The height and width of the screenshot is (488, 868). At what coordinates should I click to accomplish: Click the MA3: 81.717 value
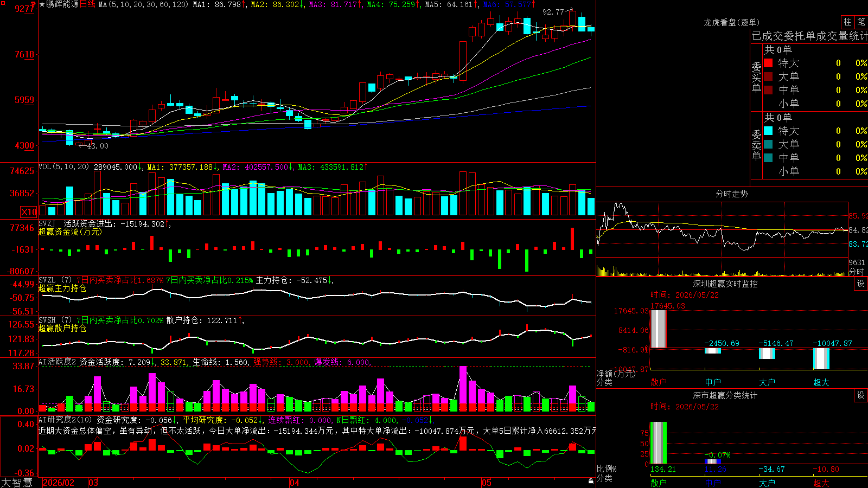335,4
